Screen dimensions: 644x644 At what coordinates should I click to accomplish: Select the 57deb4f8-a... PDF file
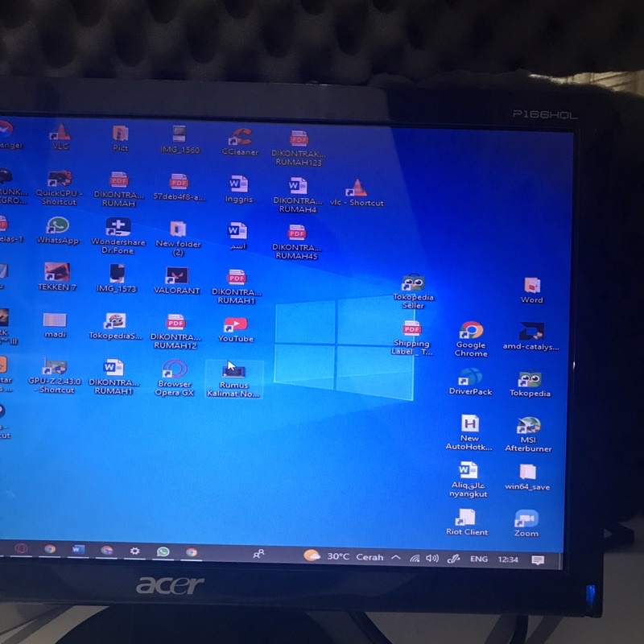pyautogui.click(x=179, y=187)
